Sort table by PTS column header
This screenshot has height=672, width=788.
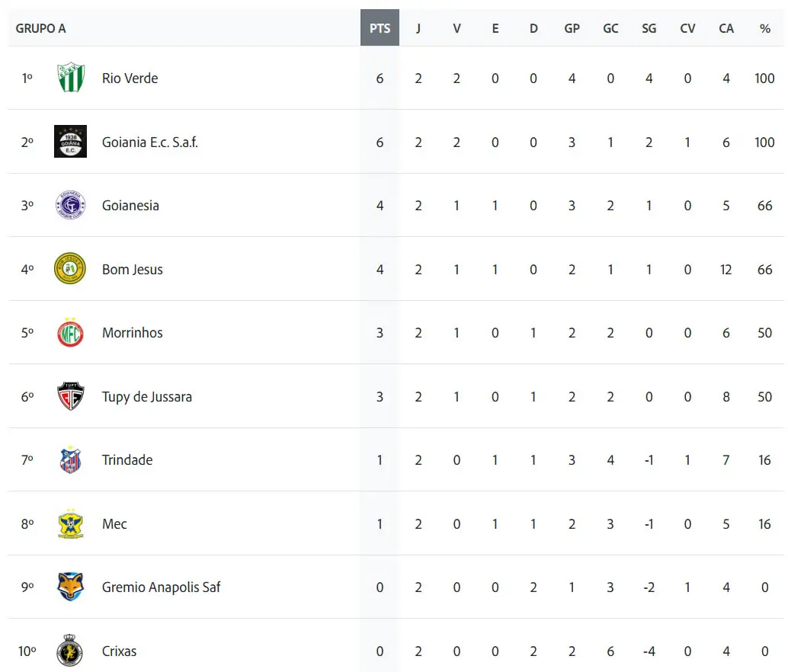(x=380, y=28)
